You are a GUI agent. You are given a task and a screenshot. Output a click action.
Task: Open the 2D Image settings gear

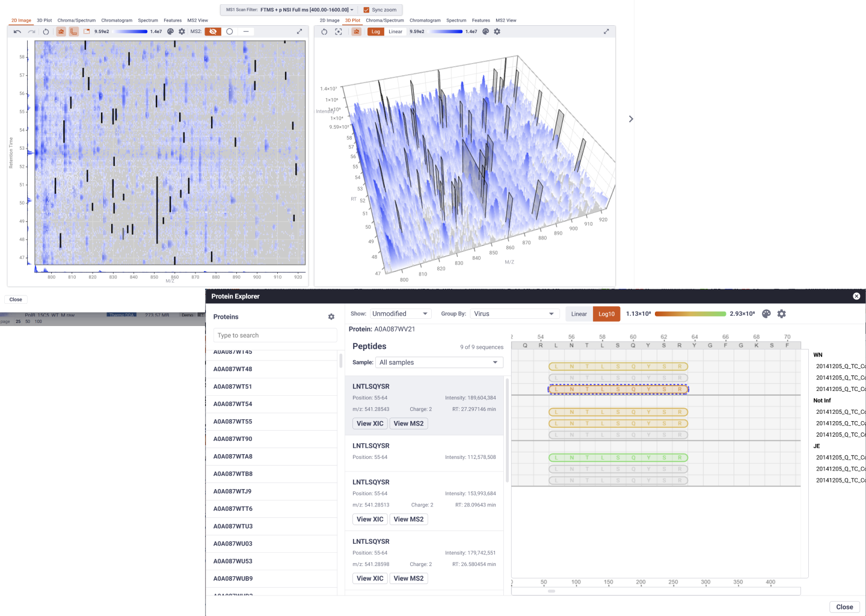coord(180,31)
